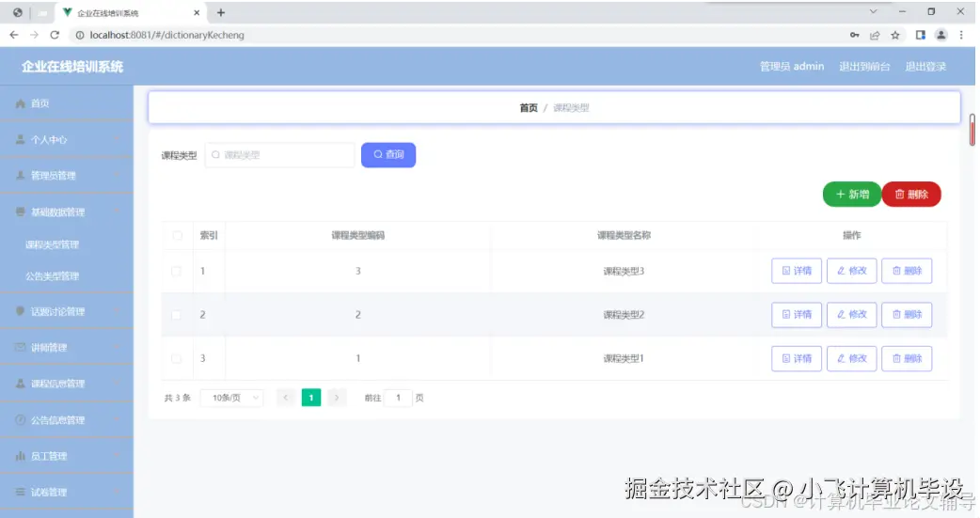Screen dimensions: 980x518
Task: Click the browser forward arrow
Action: click(x=34, y=35)
